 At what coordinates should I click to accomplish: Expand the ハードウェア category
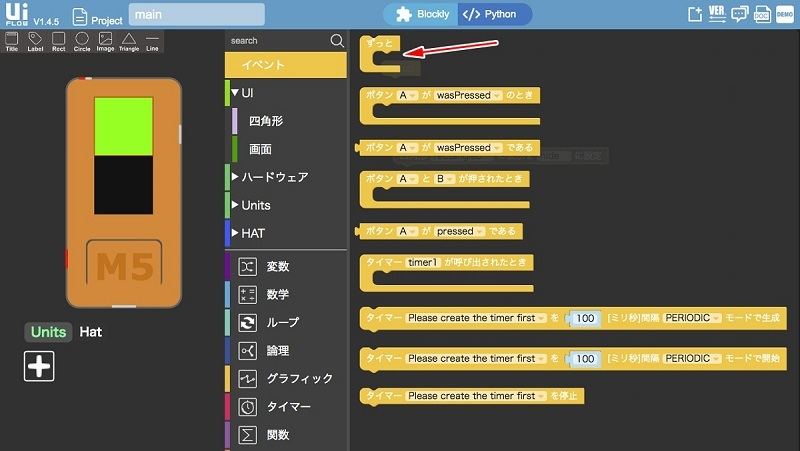273,177
